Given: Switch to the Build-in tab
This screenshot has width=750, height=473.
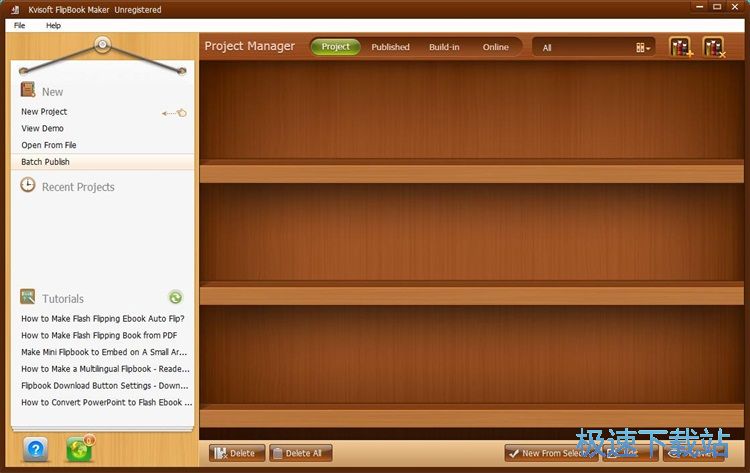Looking at the screenshot, I should pos(444,47).
